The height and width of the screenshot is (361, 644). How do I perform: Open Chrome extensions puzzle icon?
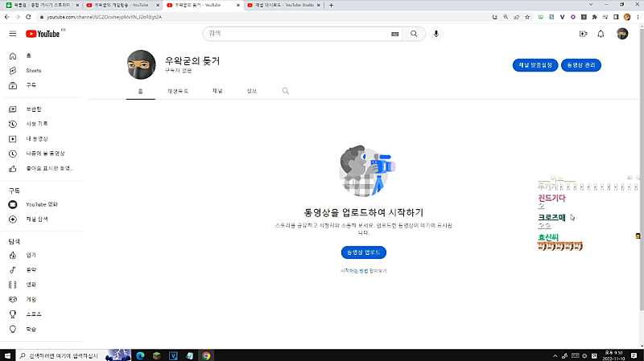(594, 17)
